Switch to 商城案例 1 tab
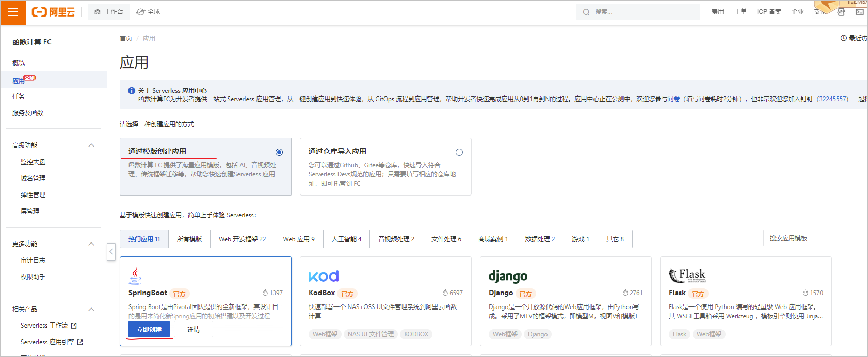Screen dimensions: 868x357 tap(493, 239)
